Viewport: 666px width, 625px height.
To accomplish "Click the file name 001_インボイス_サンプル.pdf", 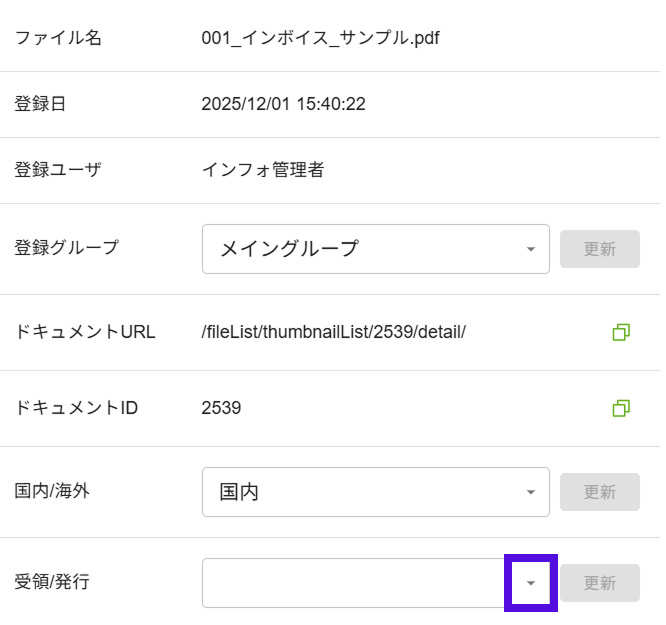I will pos(320,39).
